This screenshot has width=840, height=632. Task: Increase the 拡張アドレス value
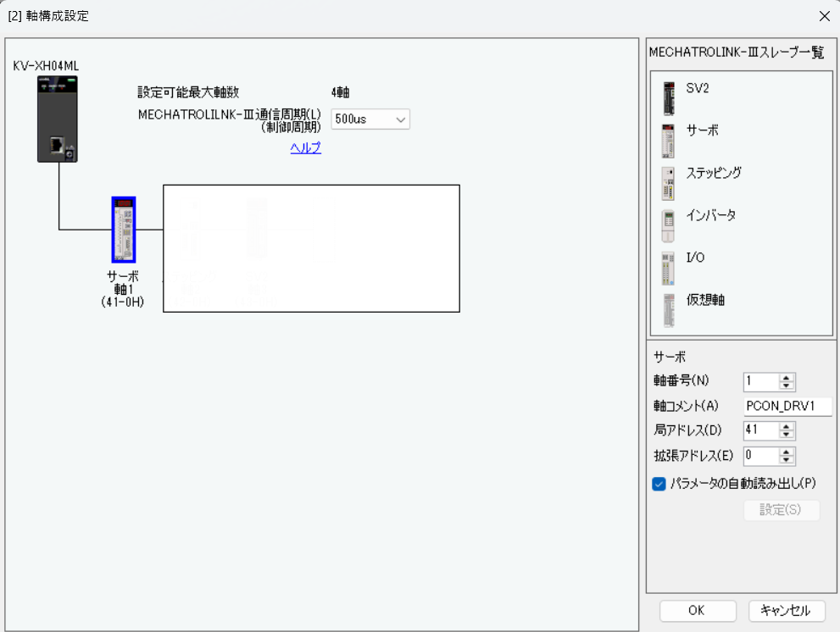(x=786, y=452)
